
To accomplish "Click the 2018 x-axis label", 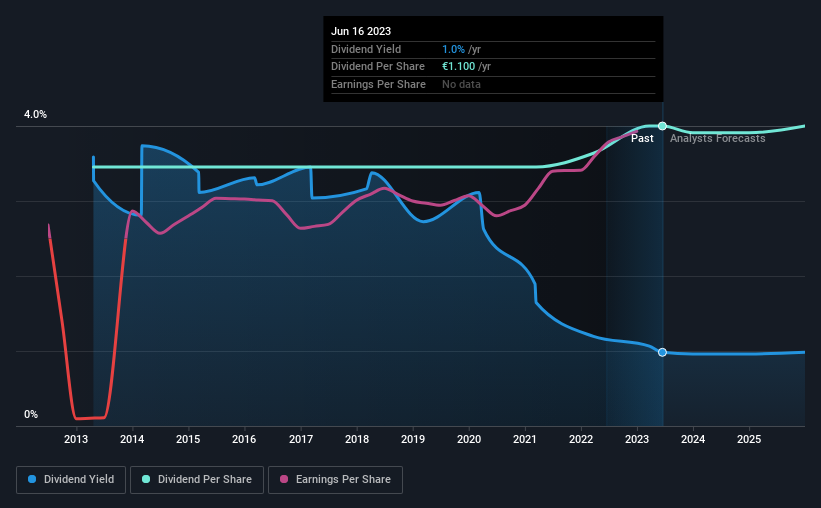I will pyautogui.click(x=357, y=439).
